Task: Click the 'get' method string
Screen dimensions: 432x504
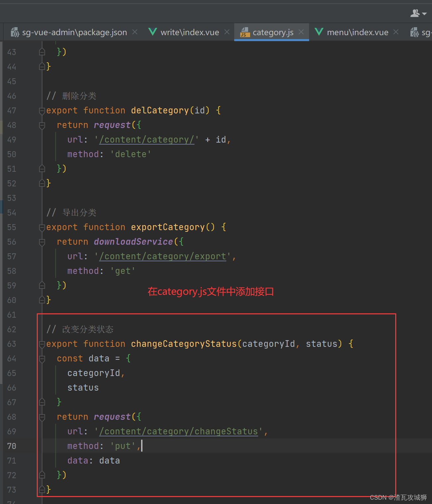Action: [x=123, y=271]
